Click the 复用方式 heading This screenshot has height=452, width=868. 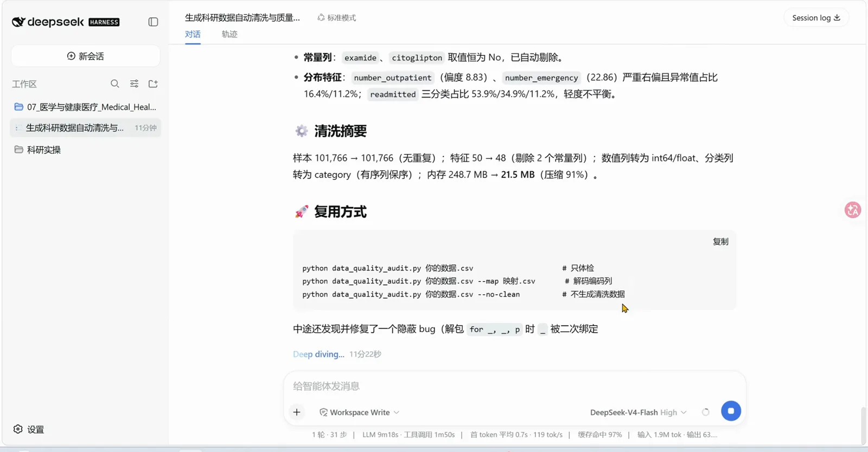(x=340, y=212)
